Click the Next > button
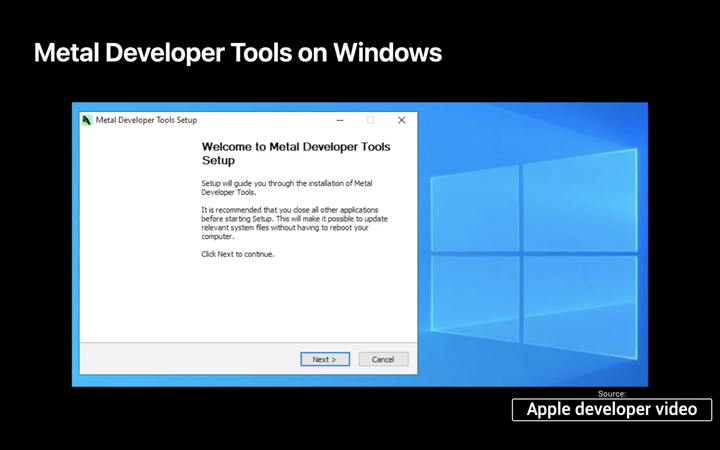 325,359
